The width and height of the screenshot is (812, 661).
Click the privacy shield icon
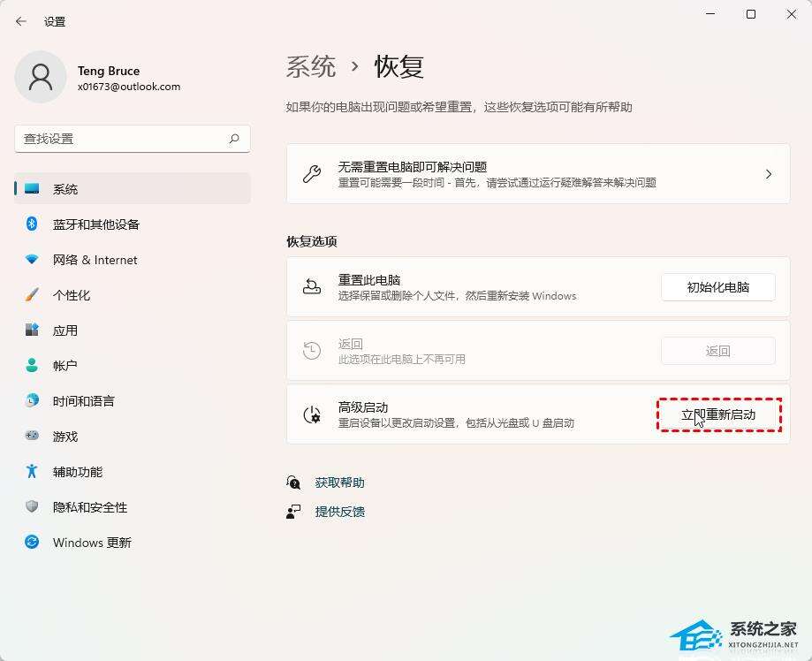[32, 506]
